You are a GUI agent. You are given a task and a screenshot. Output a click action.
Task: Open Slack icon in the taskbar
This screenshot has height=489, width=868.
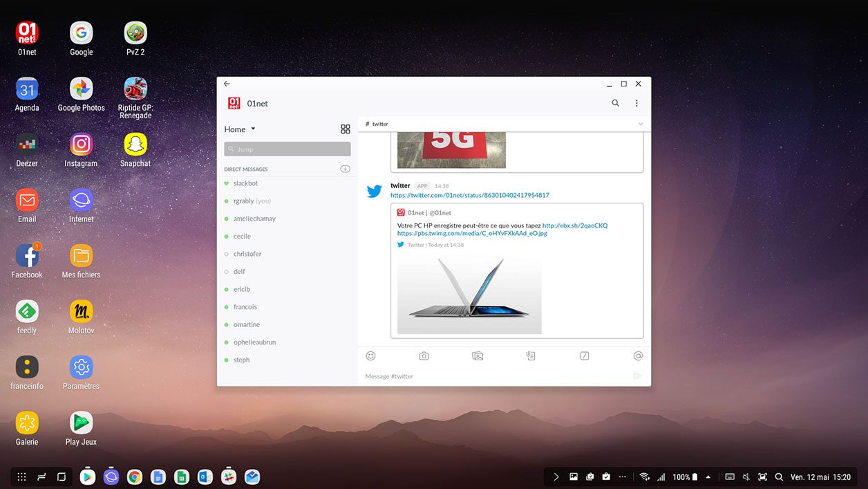pos(229,477)
